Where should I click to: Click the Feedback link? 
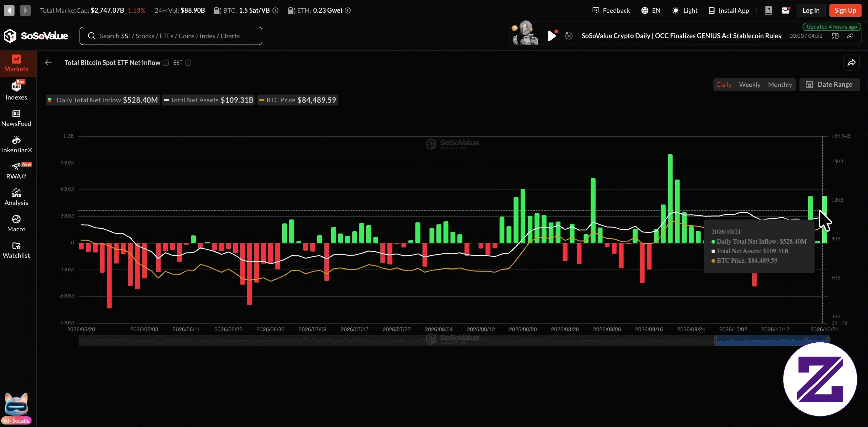[x=611, y=10]
